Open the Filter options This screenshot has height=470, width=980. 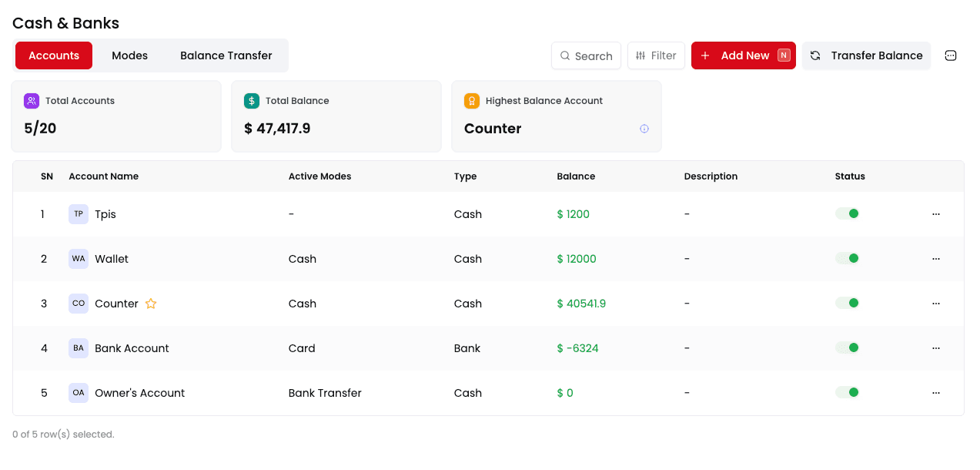(656, 55)
